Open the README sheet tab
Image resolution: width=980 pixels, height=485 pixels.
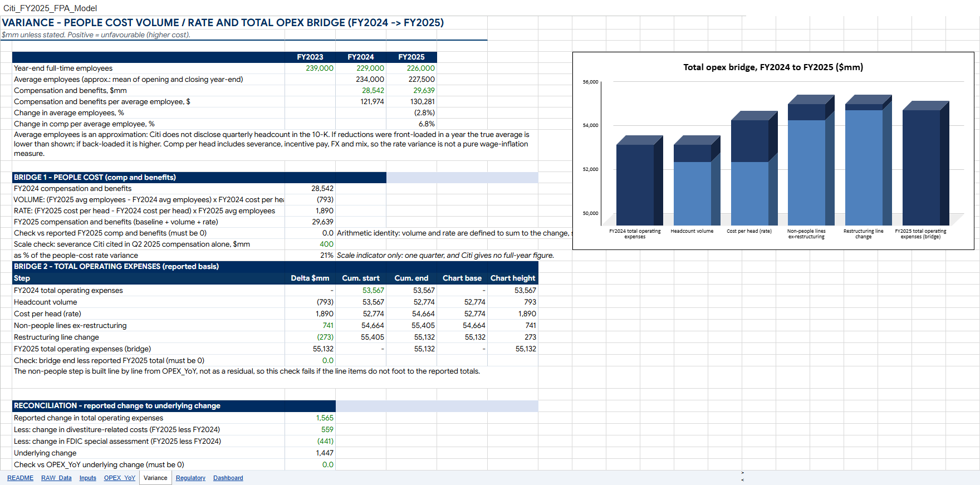pyautogui.click(x=20, y=478)
